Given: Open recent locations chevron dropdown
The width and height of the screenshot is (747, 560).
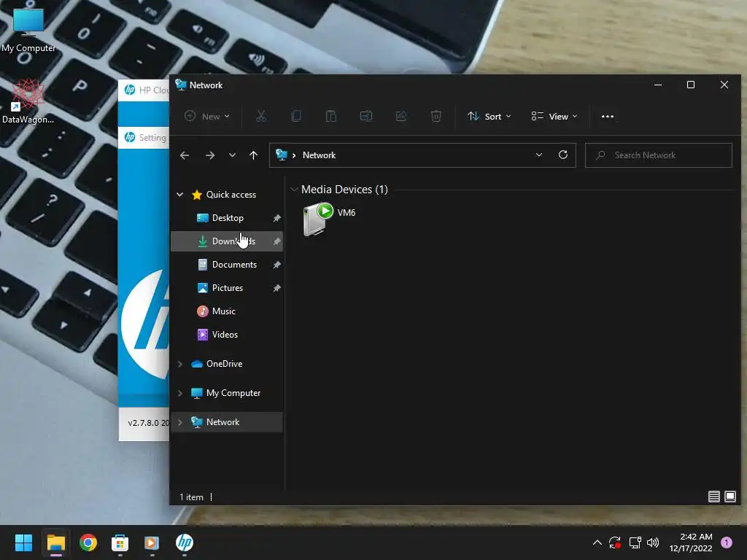Looking at the screenshot, I should pos(232,155).
